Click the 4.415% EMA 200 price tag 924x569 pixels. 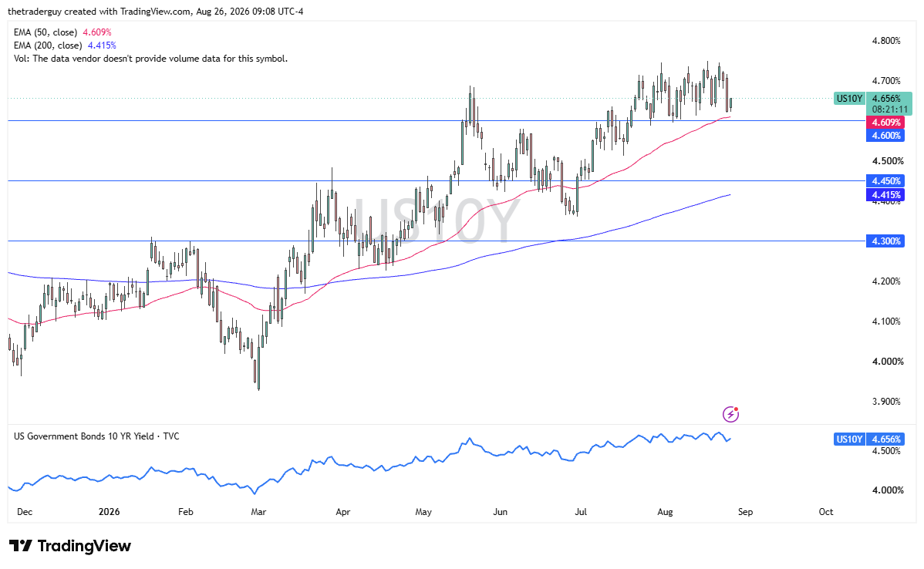tap(885, 194)
